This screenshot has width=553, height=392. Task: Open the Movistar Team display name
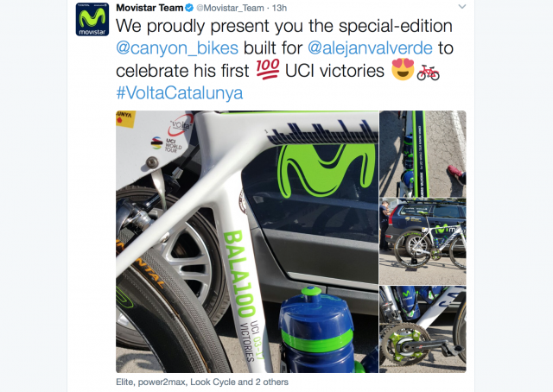click(149, 8)
